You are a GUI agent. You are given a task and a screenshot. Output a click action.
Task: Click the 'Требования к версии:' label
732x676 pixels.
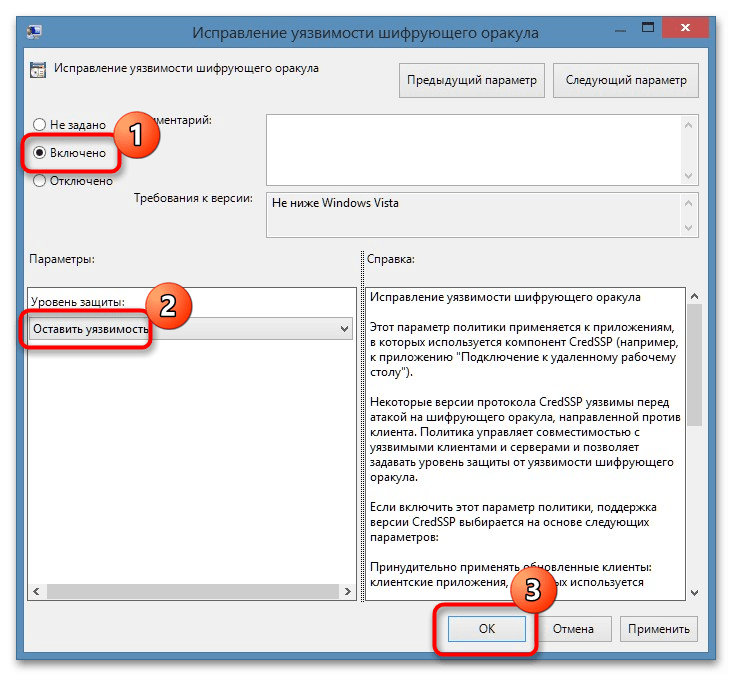tap(193, 198)
